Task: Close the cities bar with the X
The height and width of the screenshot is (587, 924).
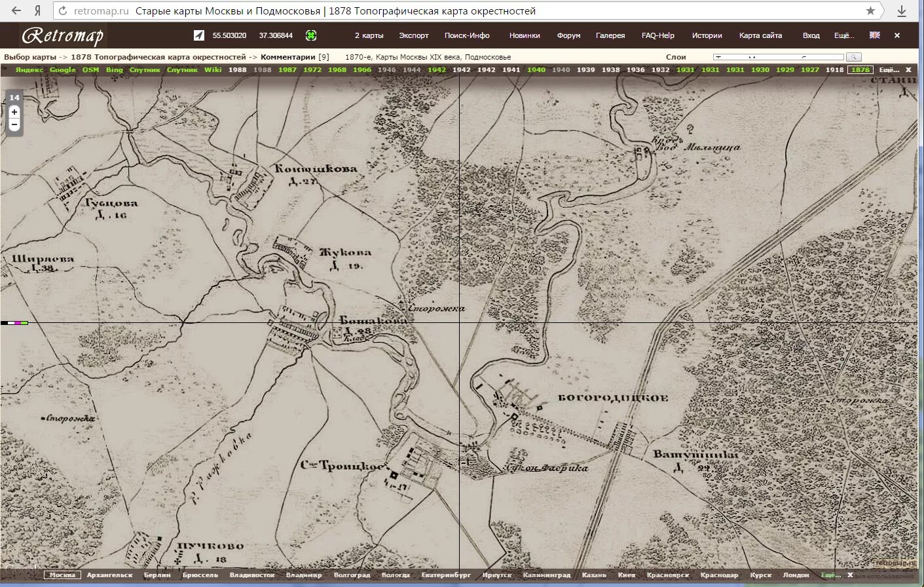Action: pos(851,575)
